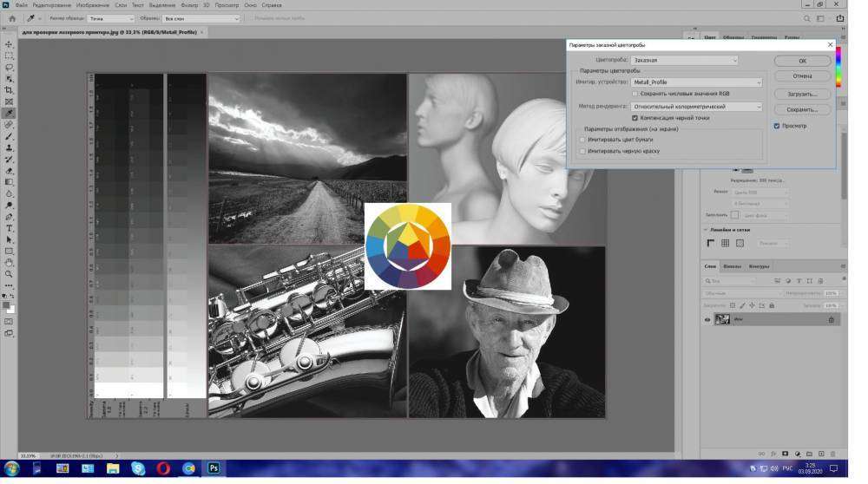Select the Zoom tool in toolbar
The image size is (868, 484).
pyautogui.click(x=9, y=274)
